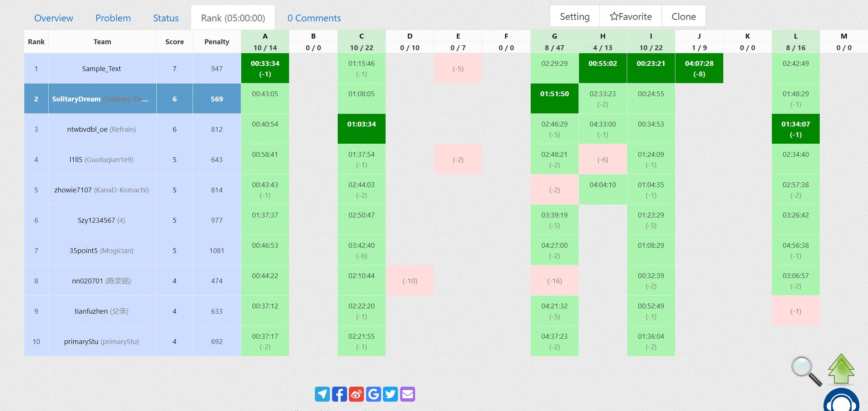
Task: Share via the Facebook icon
Action: tap(339, 394)
